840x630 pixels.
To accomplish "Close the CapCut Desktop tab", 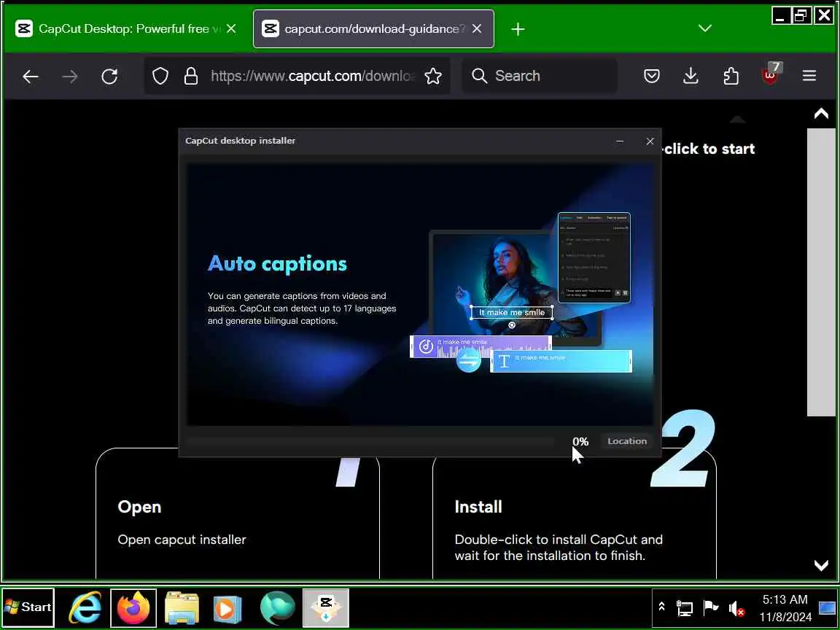I will (x=231, y=28).
